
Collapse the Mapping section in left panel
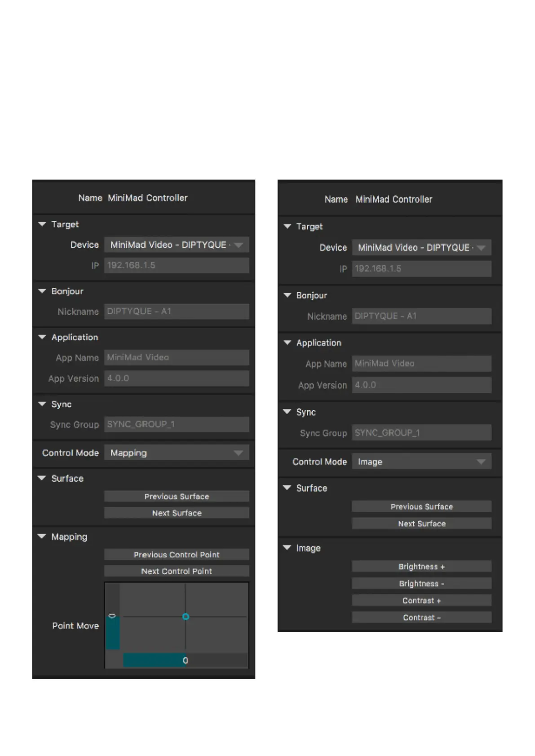tap(42, 536)
